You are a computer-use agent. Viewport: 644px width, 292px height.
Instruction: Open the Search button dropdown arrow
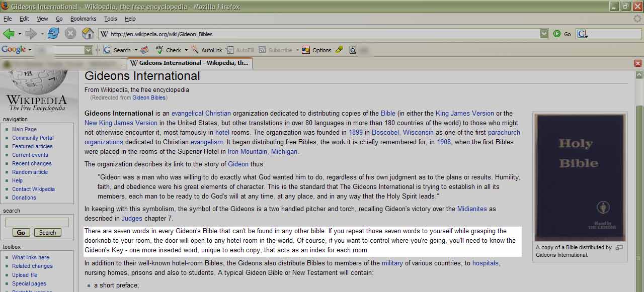(135, 50)
